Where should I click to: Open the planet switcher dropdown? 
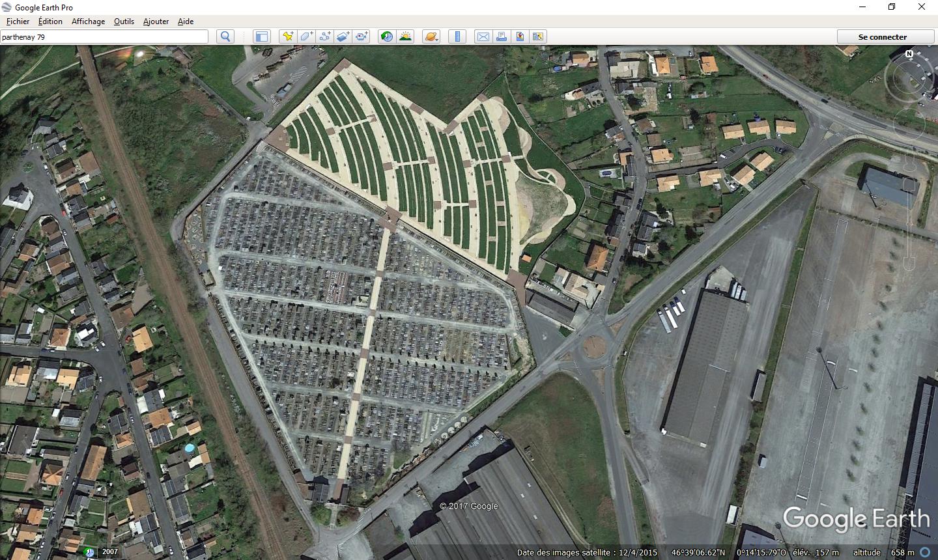tap(431, 36)
